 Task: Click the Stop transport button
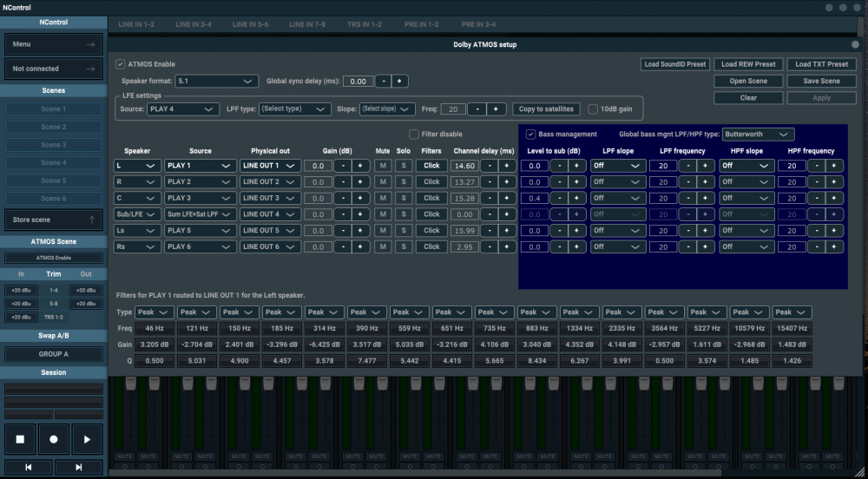[x=20, y=439]
